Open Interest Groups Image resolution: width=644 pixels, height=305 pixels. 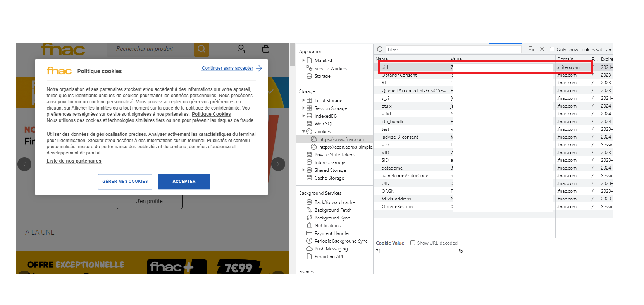(330, 163)
